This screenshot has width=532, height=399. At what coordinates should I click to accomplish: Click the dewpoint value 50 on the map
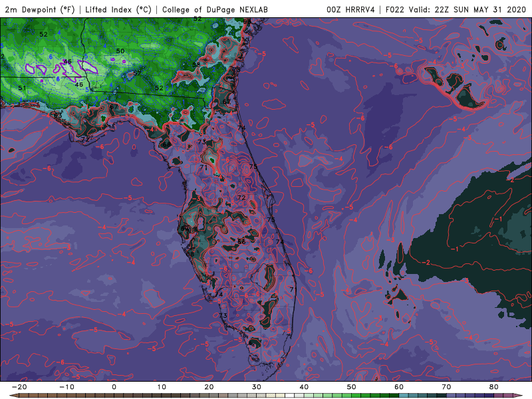[120, 51]
